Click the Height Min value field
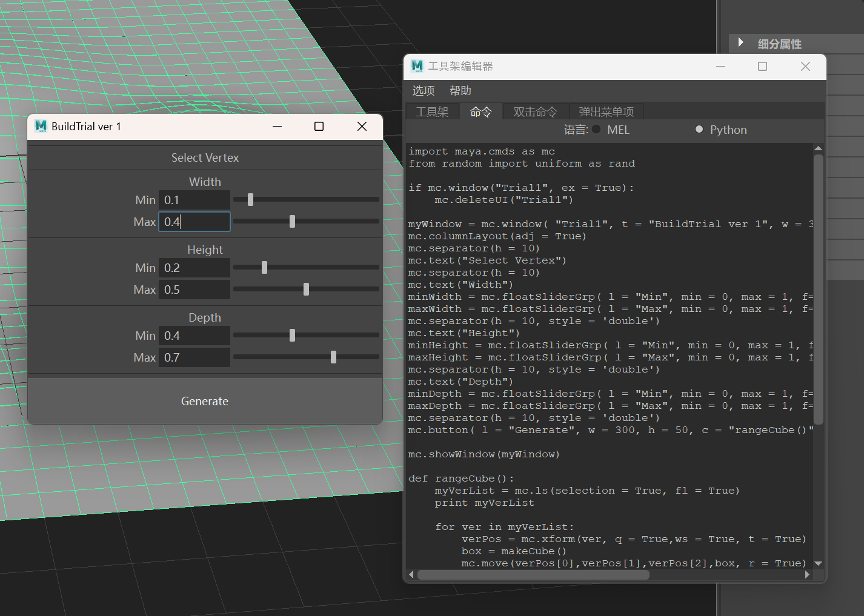Viewport: 864px width, 616px height. (194, 268)
